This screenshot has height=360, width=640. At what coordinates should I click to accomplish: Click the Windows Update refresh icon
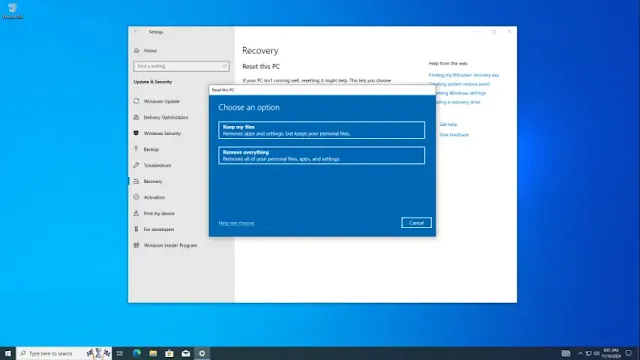pos(136,101)
